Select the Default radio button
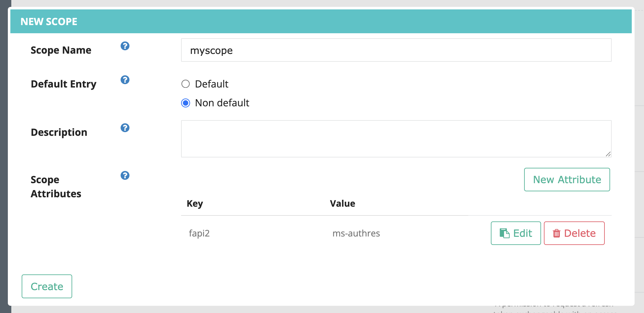The width and height of the screenshot is (644, 313). tap(186, 84)
